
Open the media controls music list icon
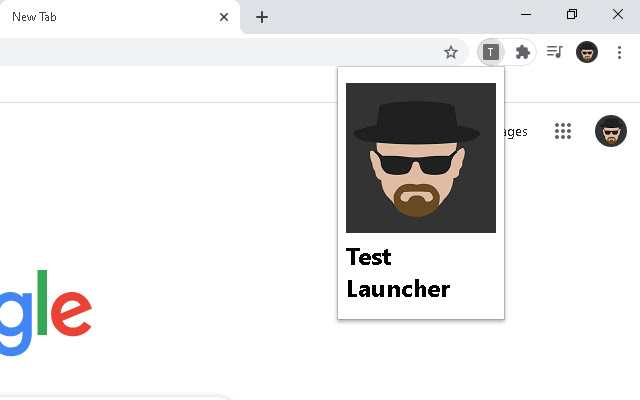[554, 52]
